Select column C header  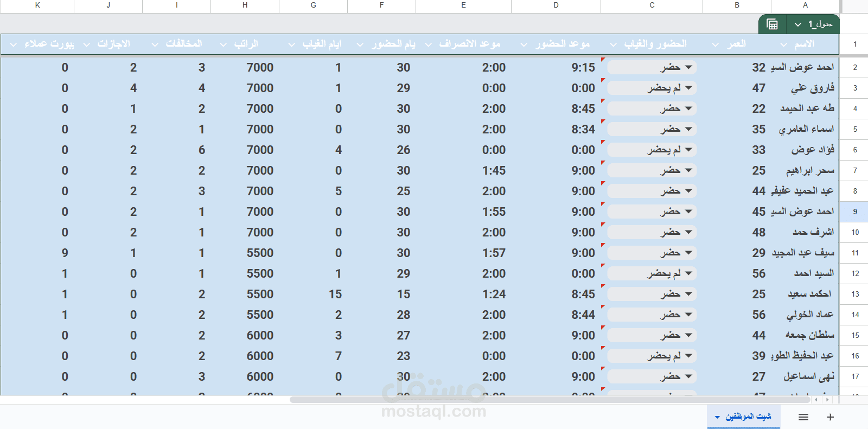(652, 5)
